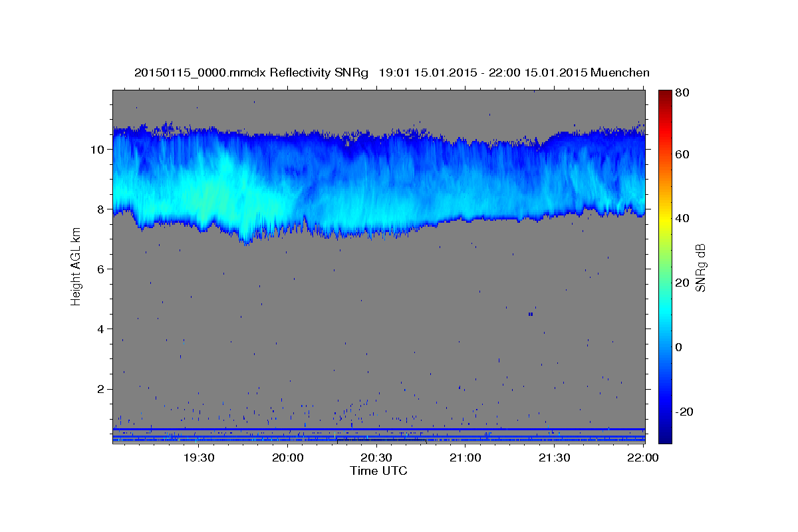The width and height of the screenshot is (798, 532).
Task: Click the 'SNRg dB' colorbar label
Action: coord(700,267)
